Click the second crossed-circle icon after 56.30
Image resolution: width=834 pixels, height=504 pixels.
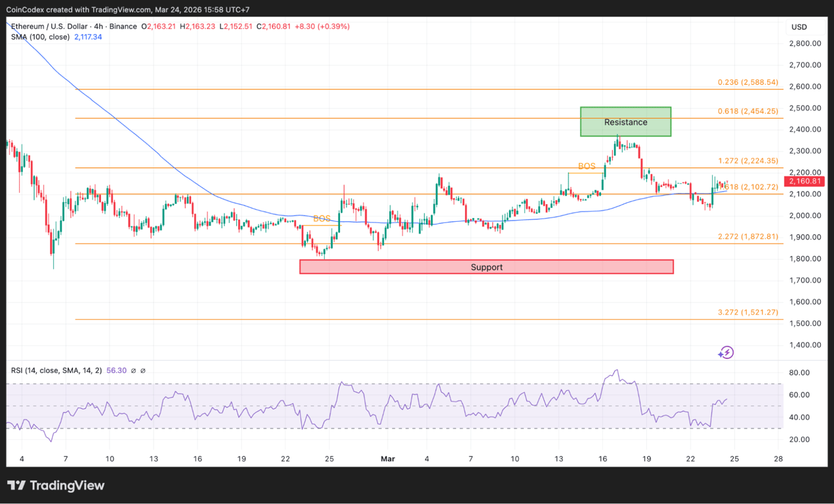click(x=143, y=370)
